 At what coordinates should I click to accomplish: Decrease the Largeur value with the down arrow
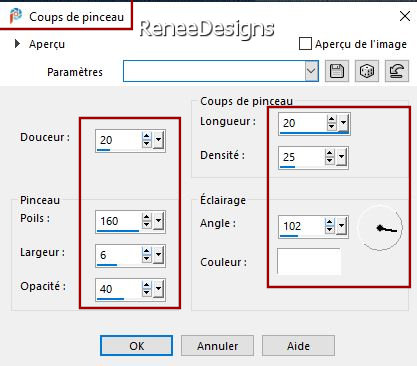point(146,259)
